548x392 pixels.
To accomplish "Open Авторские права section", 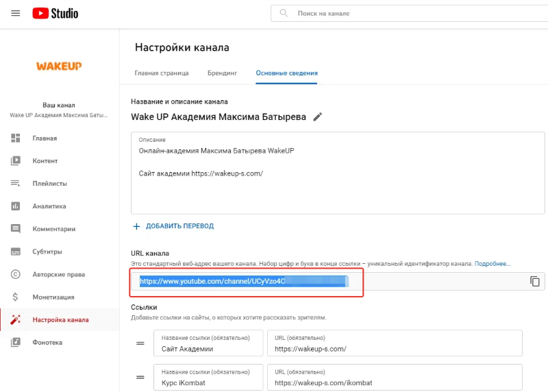I will click(x=59, y=275).
